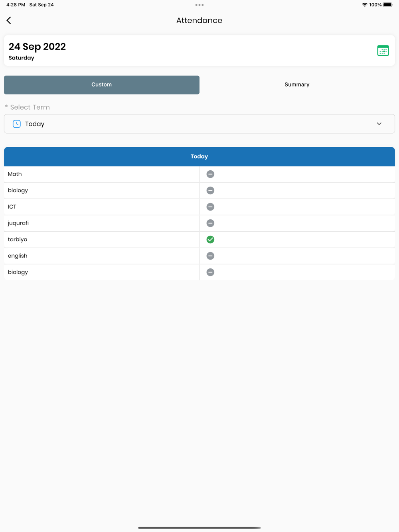Tap english row attendance status icon
Screen dimensions: 399x532
[210, 256]
